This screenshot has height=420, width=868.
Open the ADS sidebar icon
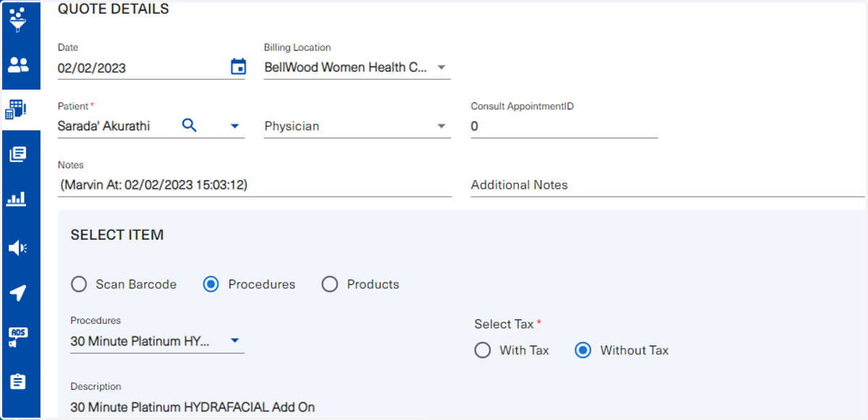17,337
